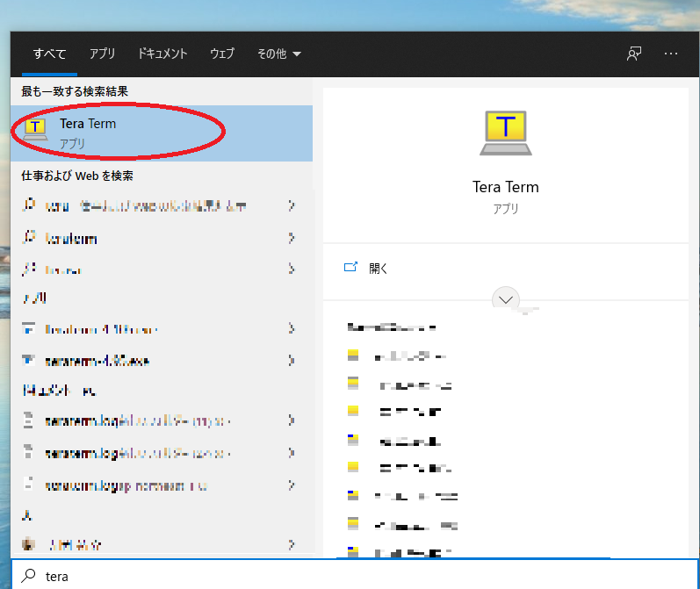Click the 仕事および Web を検索 section heading
This screenshot has height=589, width=700.
tap(77, 176)
